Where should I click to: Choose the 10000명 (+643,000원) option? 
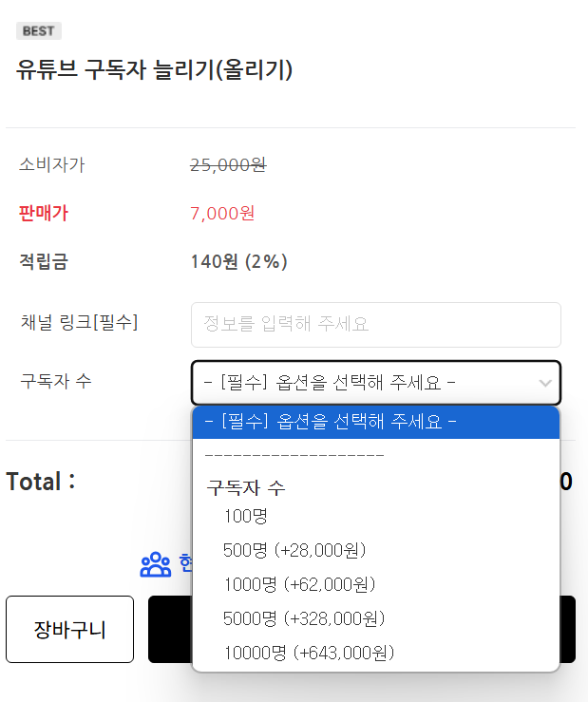tap(309, 653)
